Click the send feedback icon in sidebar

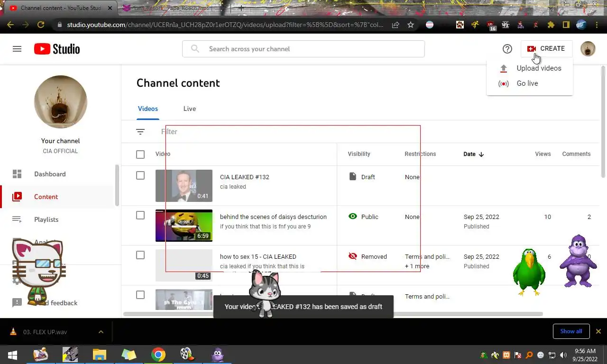pyautogui.click(x=17, y=302)
